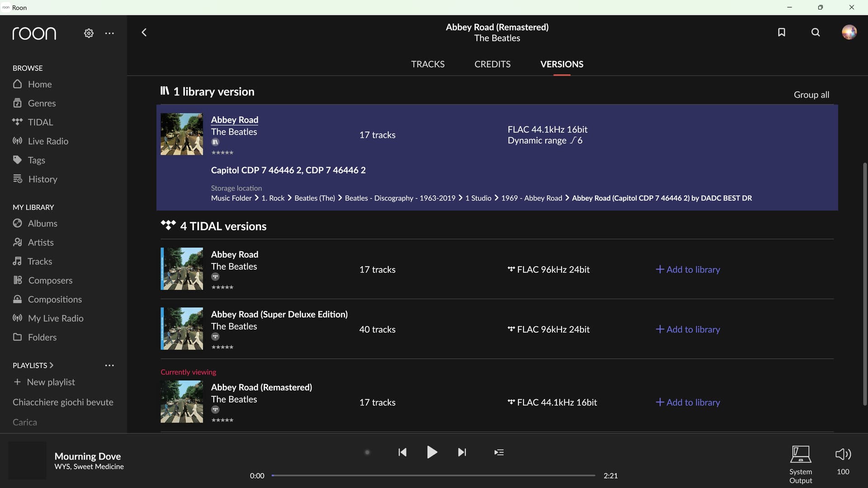Add Super Deluxe Edition to library
The height and width of the screenshot is (488, 868).
point(688,329)
